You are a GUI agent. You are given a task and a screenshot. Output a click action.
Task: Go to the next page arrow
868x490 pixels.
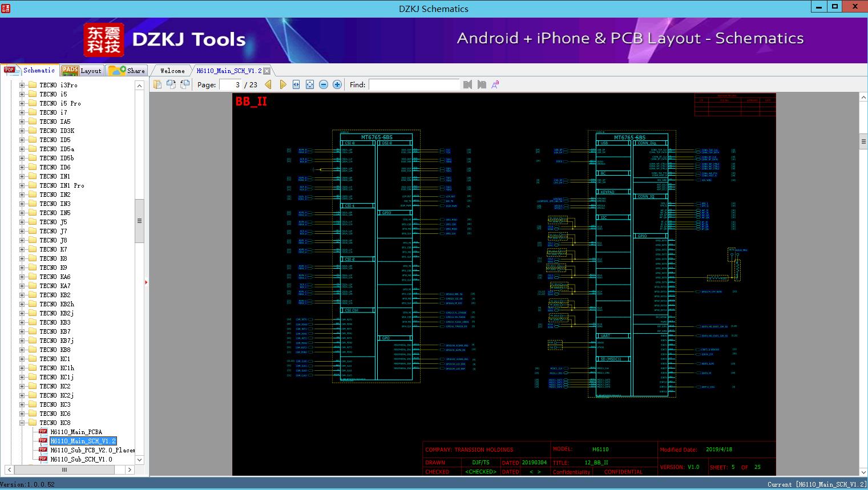pos(282,84)
